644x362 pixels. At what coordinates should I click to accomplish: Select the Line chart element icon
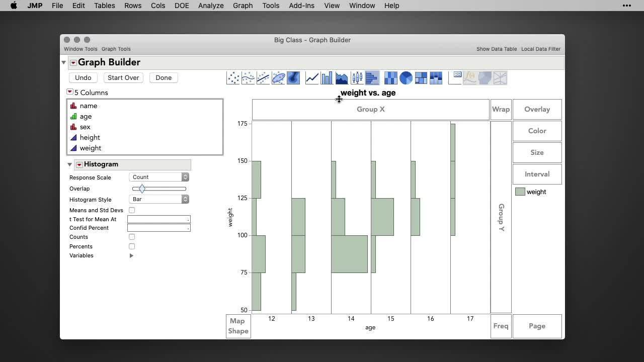pos(312,78)
